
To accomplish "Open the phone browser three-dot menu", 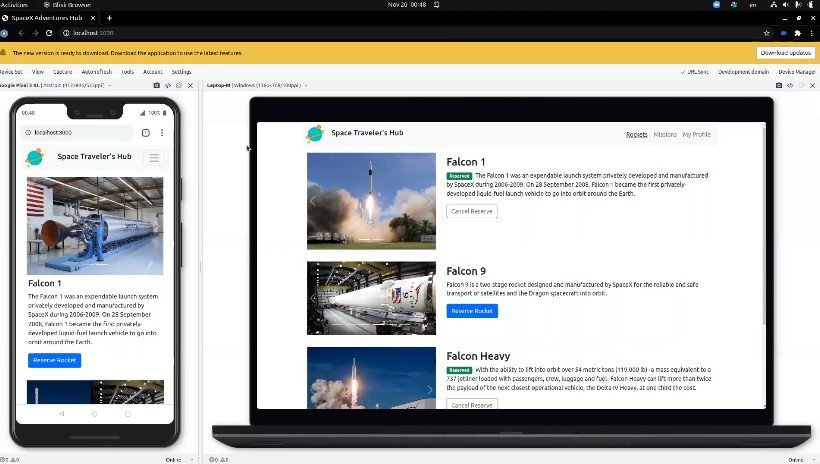I will [162, 133].
